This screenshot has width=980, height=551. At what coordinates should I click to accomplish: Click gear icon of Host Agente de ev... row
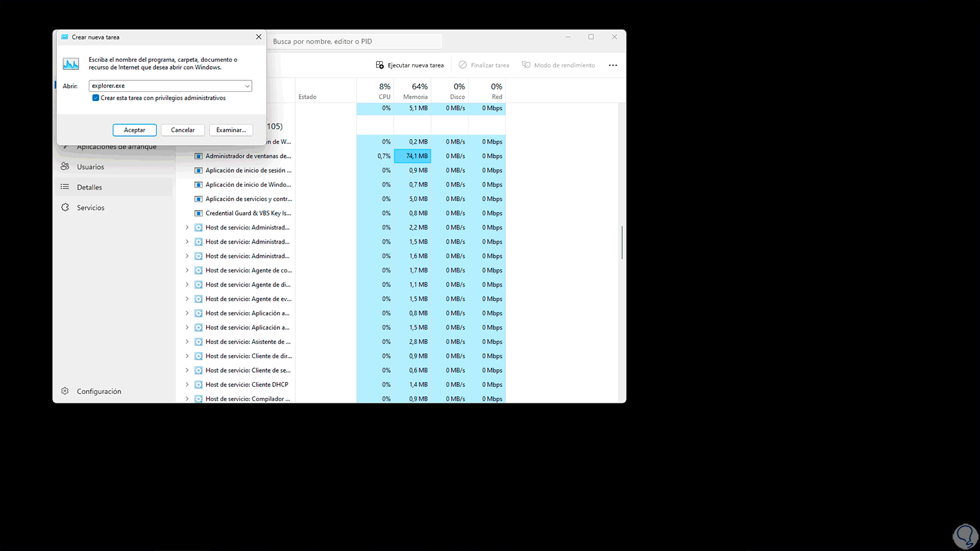pyautogui.click(x=198, y=299)
